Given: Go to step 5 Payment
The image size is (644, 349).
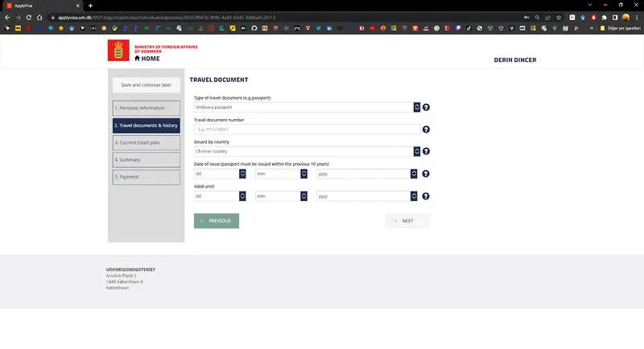Looking at the screenshot, I should [x=147, y=177].
